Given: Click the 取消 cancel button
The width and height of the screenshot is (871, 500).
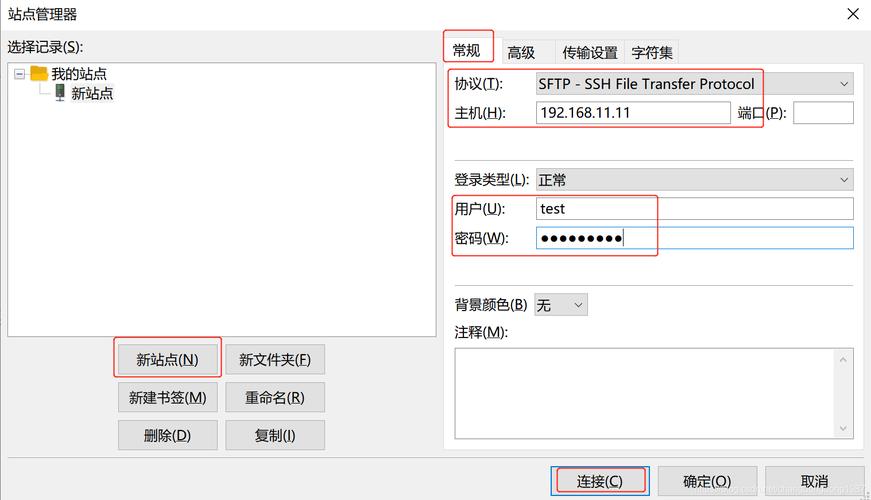Looking at the screenshot, I should 814,481.
